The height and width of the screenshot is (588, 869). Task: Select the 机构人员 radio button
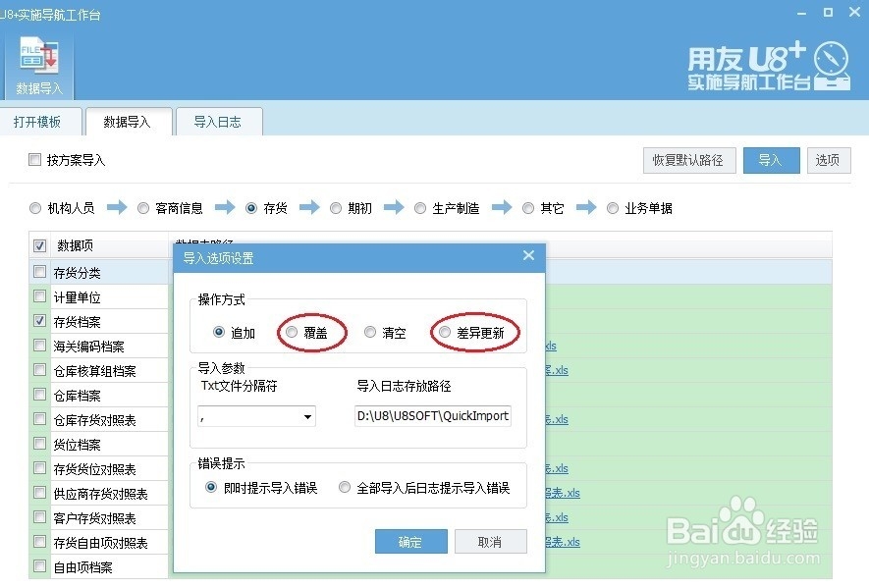(x=35, y=208)
